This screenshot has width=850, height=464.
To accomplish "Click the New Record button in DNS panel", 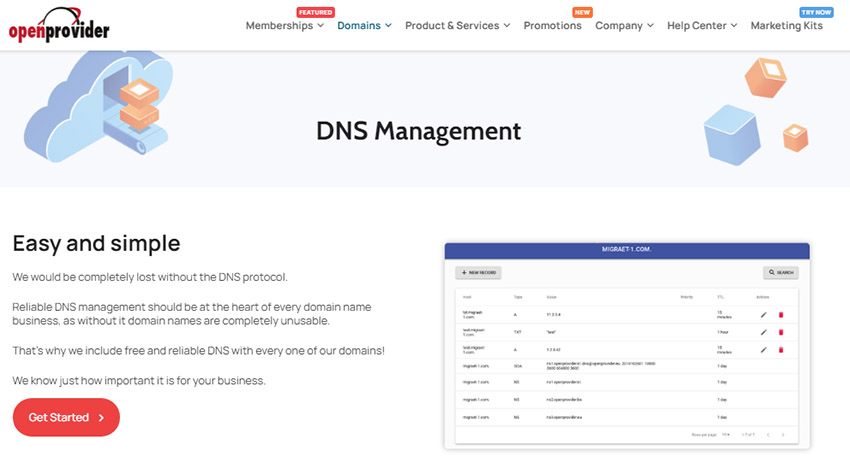I will [478, 273].
